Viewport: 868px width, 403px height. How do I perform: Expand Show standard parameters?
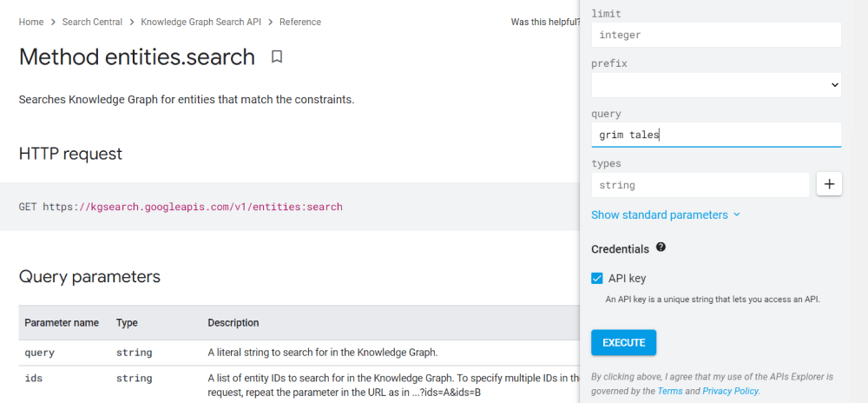coord(666,215)
